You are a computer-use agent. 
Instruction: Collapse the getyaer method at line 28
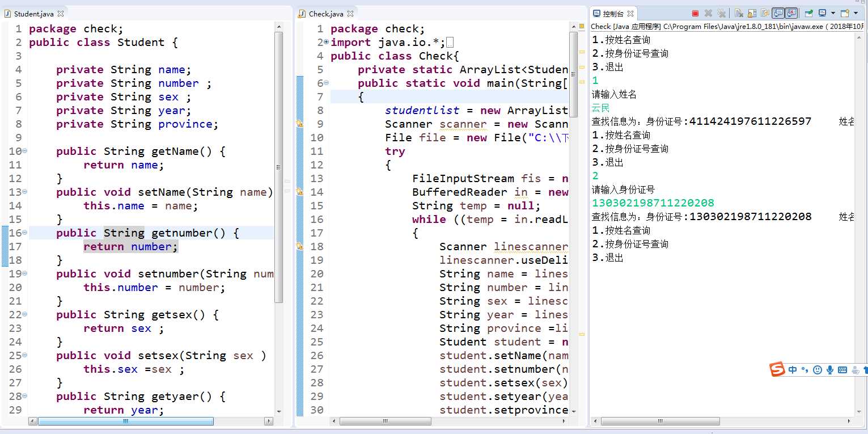pos(25,397)
